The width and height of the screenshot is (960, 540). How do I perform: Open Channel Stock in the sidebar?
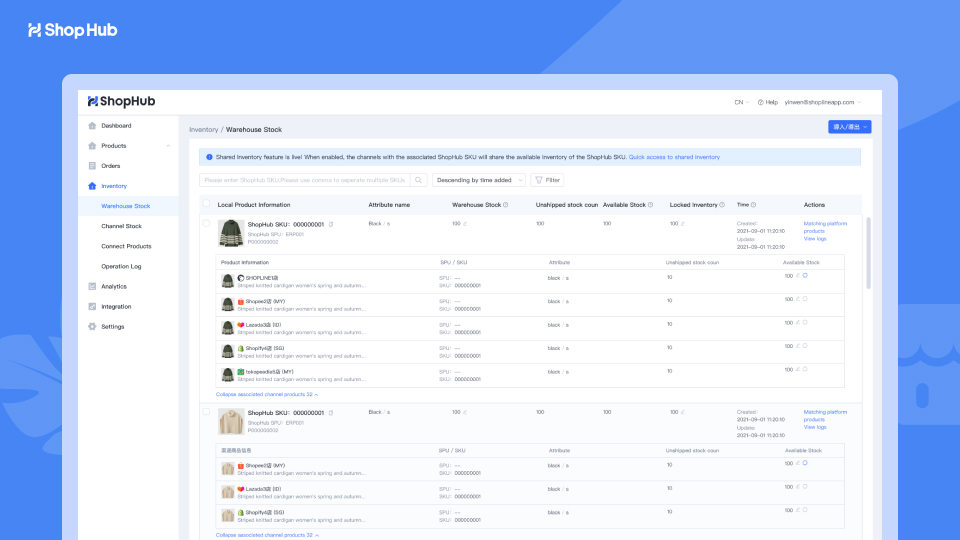(121, 226)
